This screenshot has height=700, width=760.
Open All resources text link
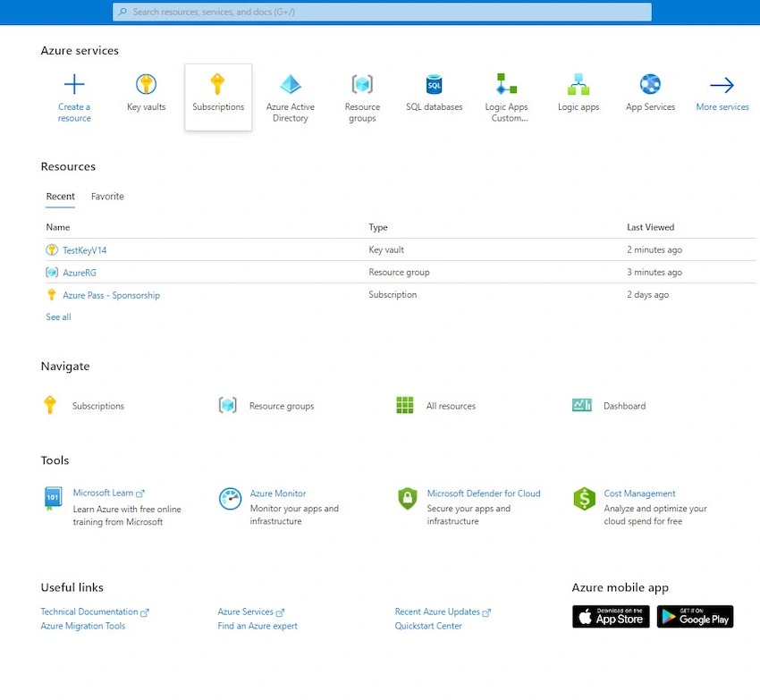pos(451,406)
